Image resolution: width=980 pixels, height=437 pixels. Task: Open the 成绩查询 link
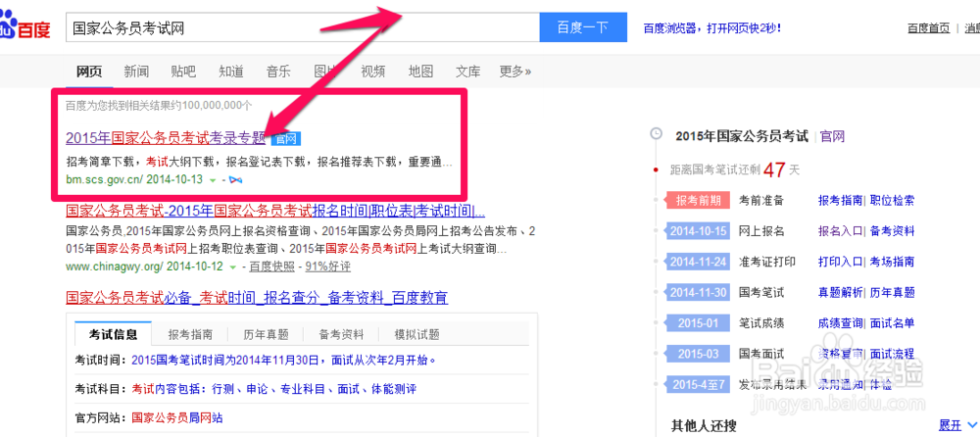tap(840, 322)
